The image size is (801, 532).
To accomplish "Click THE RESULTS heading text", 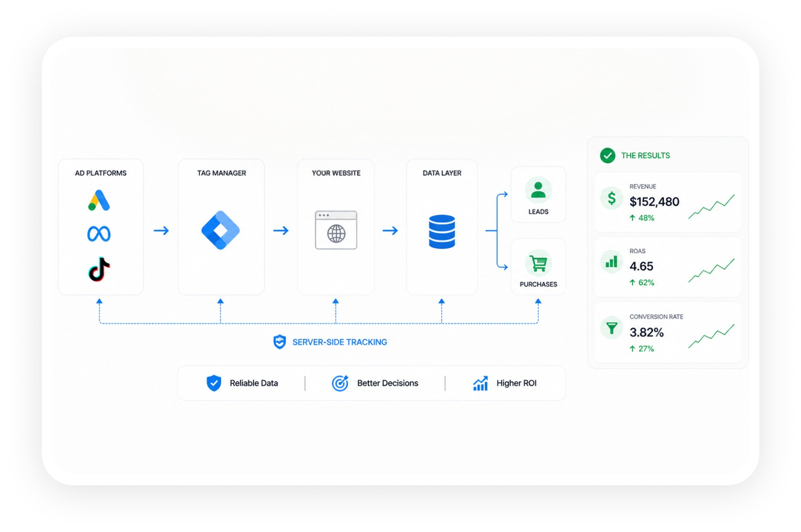I will tap(645, 156).
